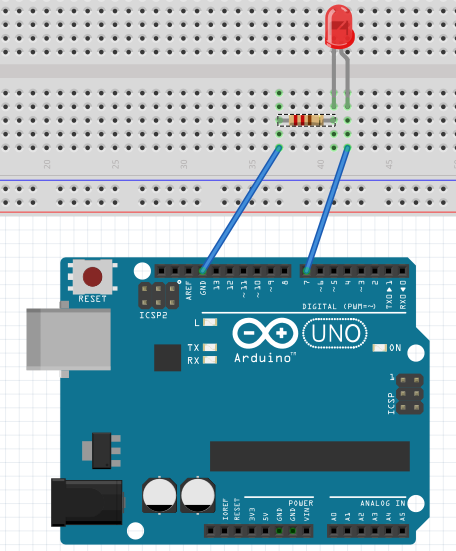Select the ON power indicator LED

379,348
